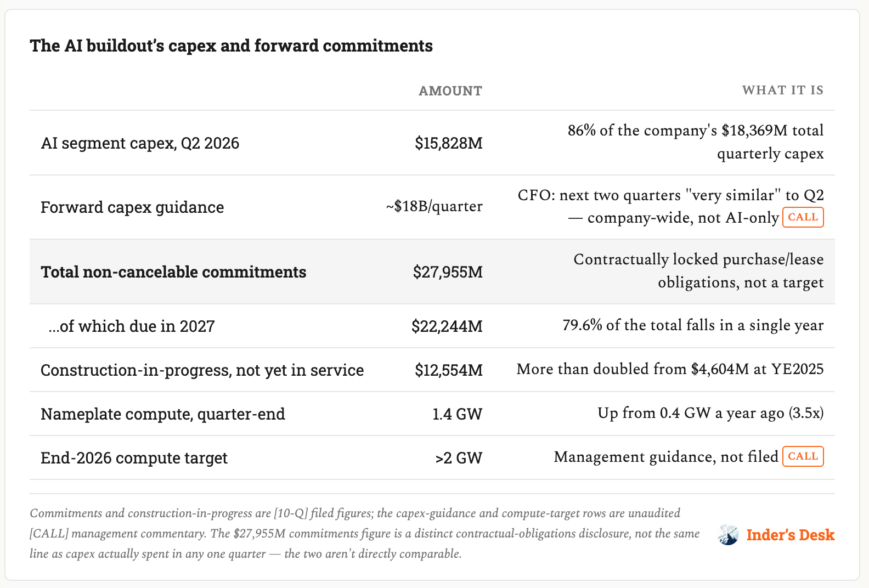
Task: Click the >2 GW compute target value
Action: [x=459, y=458]
